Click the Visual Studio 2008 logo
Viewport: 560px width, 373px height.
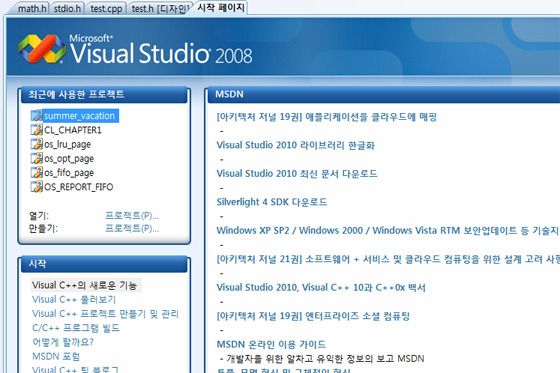click(x=135, y=50)
